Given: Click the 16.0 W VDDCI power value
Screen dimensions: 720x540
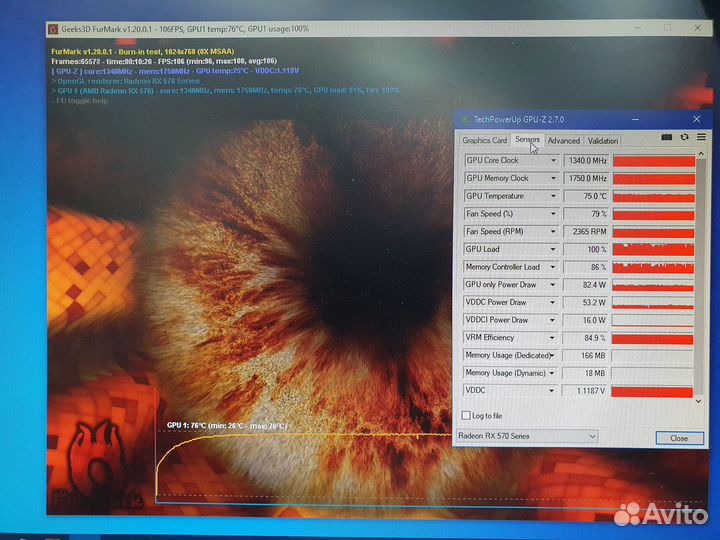Looking at the screenshot, I should (x=585, y=320).
